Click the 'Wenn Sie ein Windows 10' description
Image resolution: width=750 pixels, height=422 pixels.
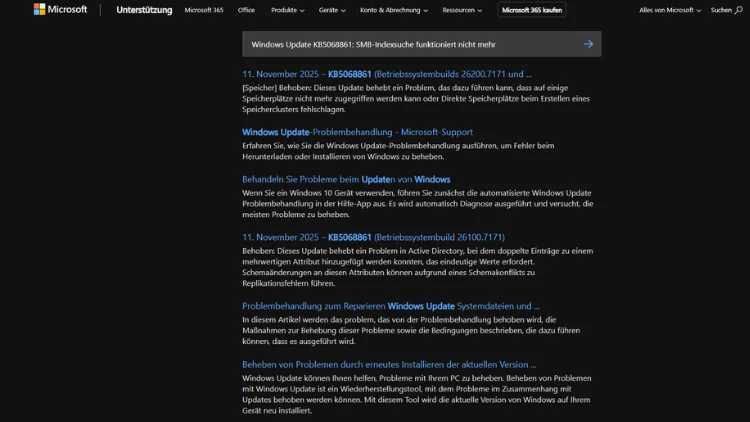click(418, 204)
